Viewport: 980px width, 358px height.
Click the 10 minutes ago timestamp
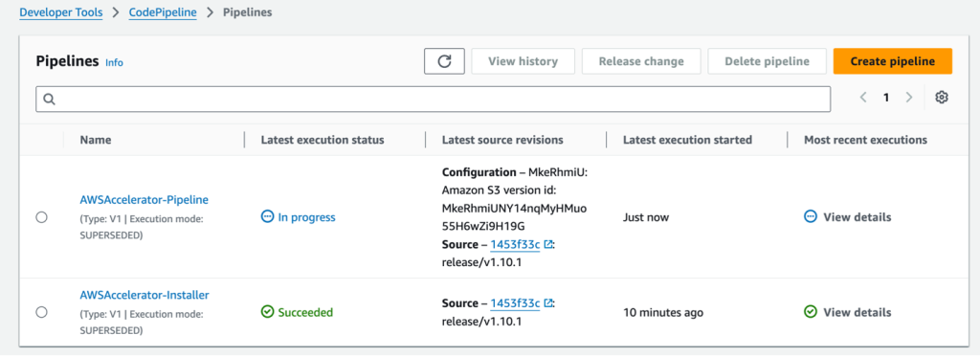click(663, 312)
